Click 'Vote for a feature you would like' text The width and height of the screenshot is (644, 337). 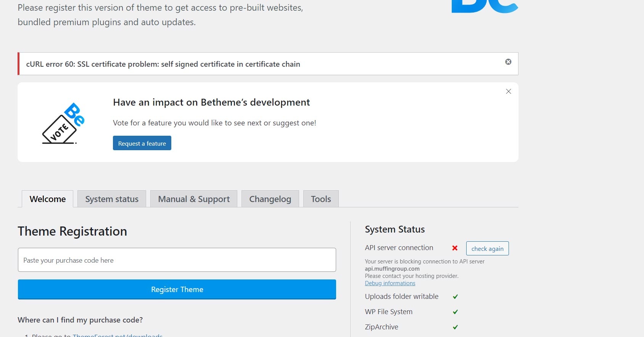(214, 123)
